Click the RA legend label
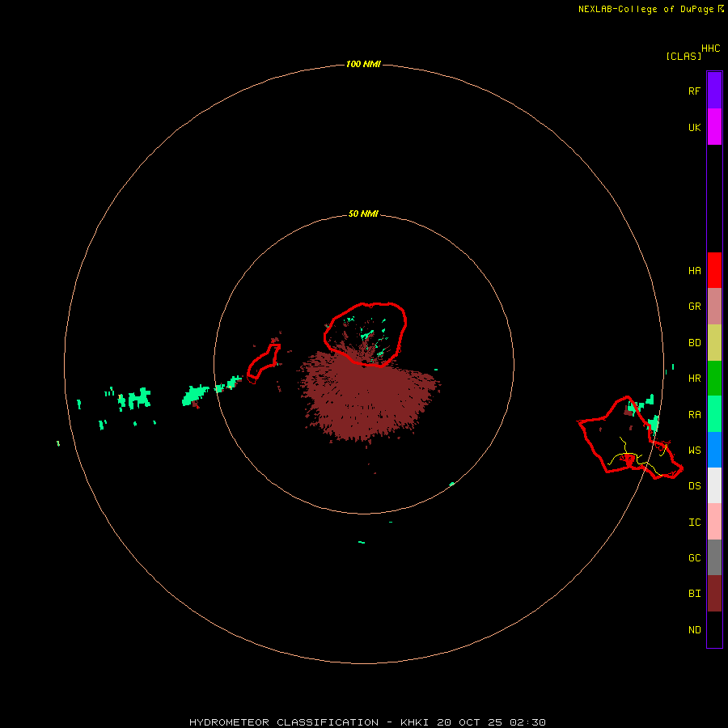728x728 pixels. pyautogui.click(x=694, y=415)
